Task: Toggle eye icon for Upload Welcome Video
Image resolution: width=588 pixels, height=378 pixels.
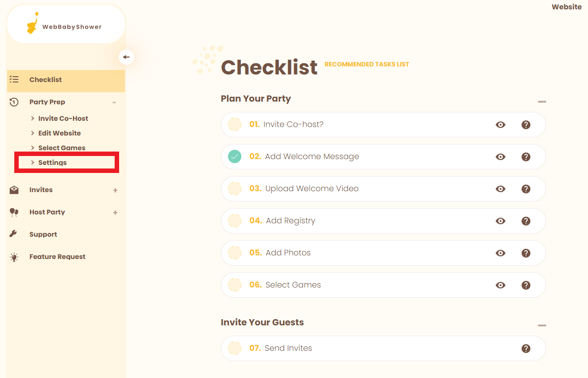Action: [x=501, y=189]
